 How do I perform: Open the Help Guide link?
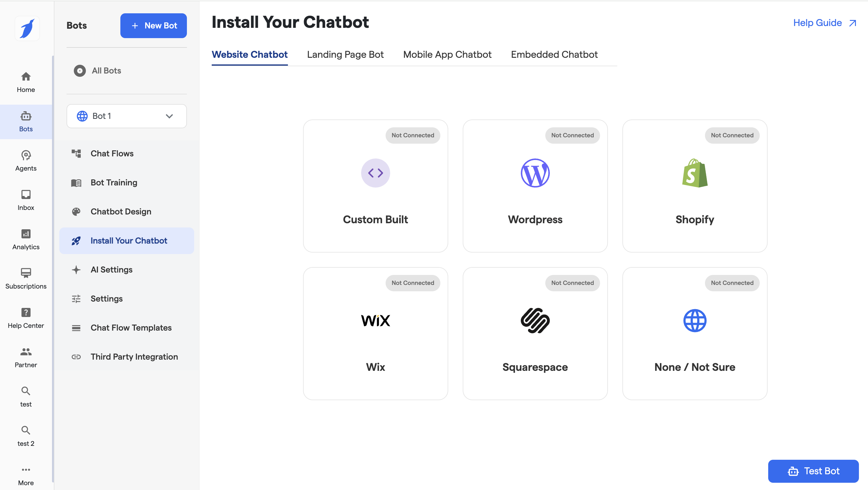[x=824, y=23]
